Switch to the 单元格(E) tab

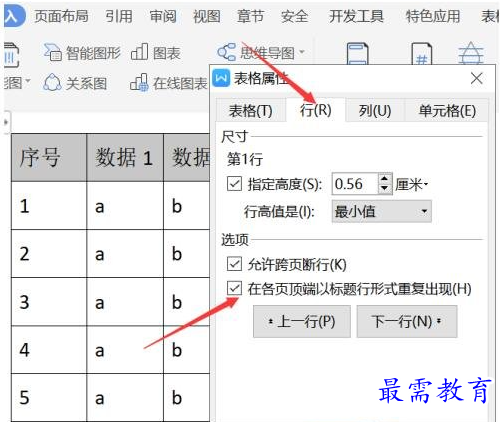coord(447,110)
